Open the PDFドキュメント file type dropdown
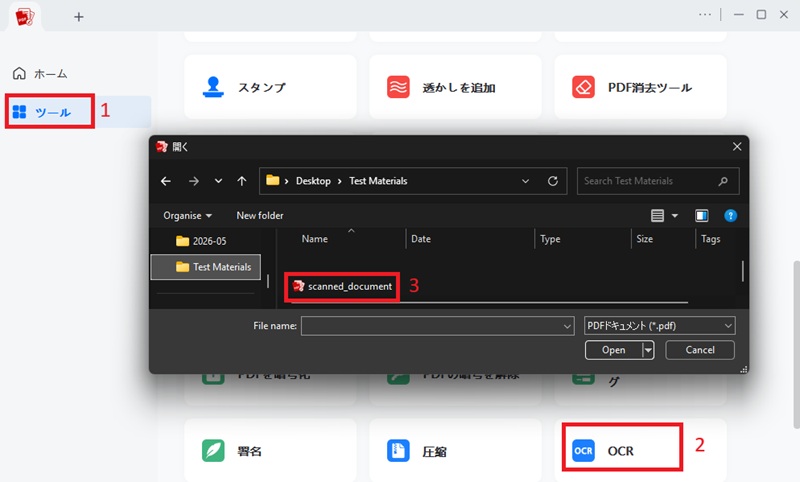This screenshot has height=482, width=800. [659, 326]
